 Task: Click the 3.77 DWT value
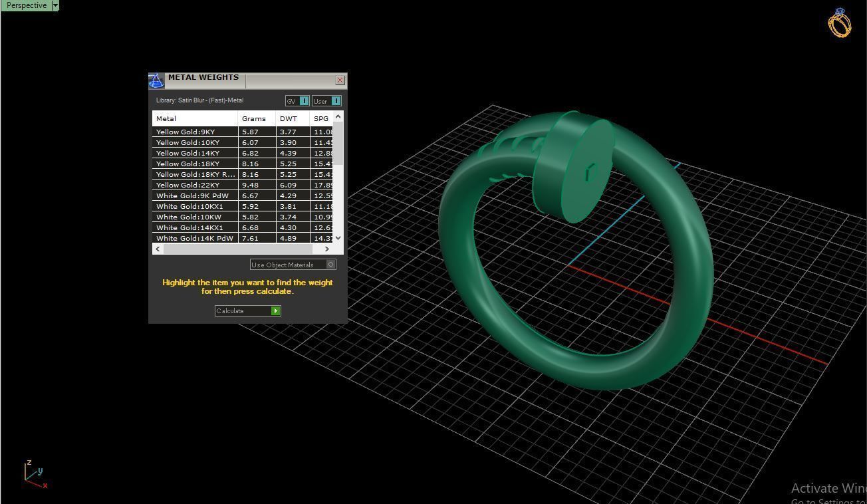click(288, 132)
